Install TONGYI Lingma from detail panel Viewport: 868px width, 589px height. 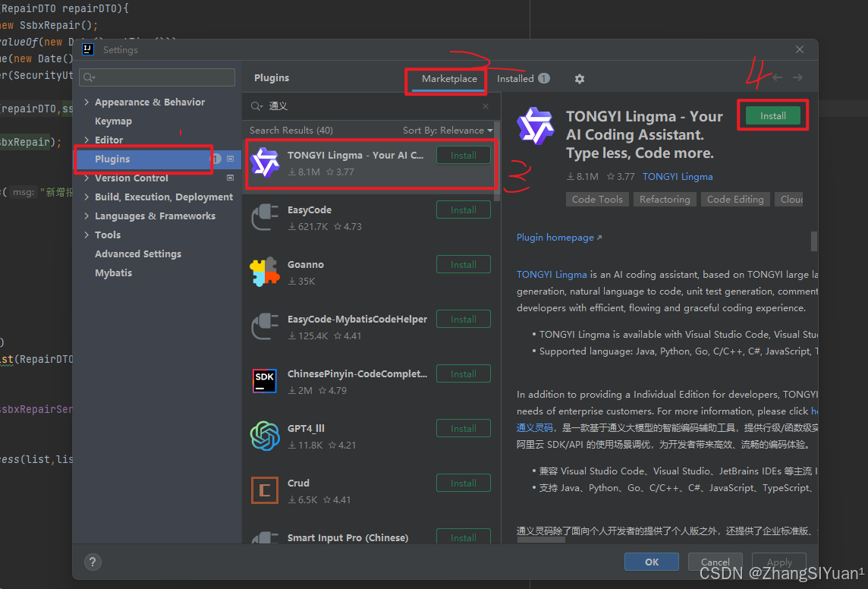coord(773,115)
